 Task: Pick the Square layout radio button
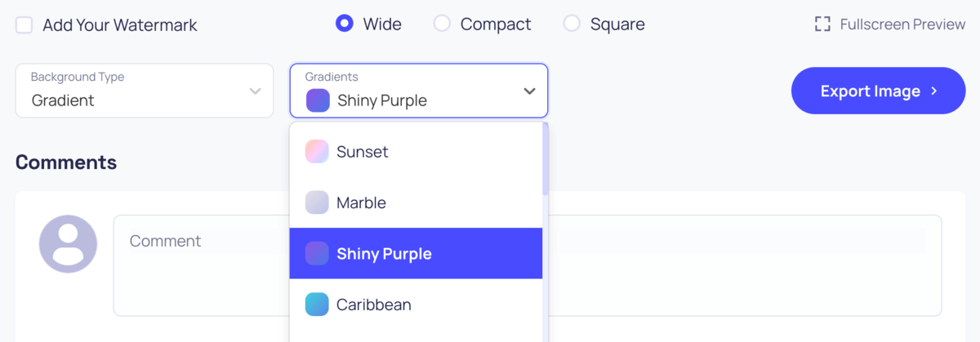tap(572, 24)
